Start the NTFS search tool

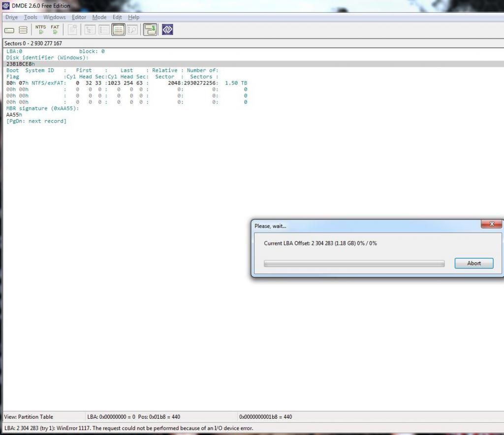(40, 30)
